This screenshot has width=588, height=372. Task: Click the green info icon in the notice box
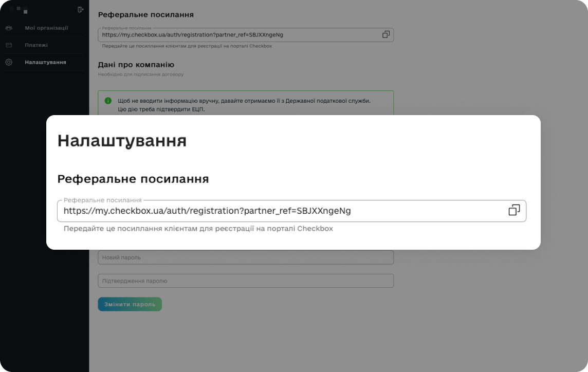click(x=108, y=101)
